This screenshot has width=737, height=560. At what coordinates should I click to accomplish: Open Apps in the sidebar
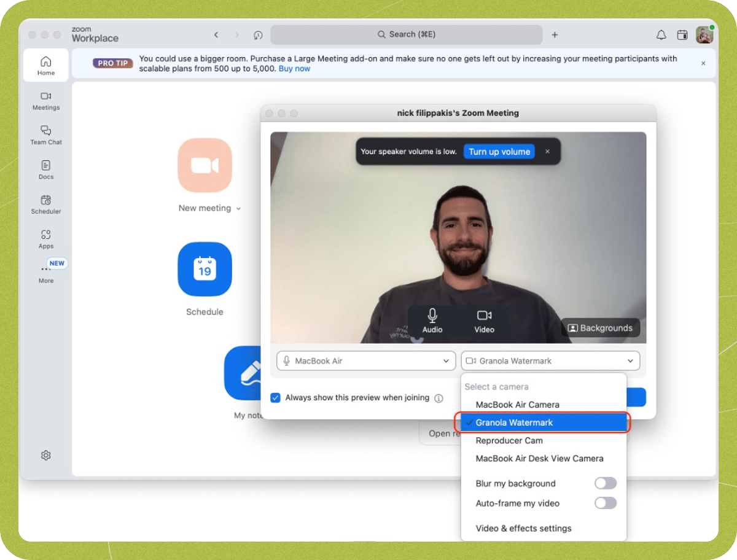click(46, 239)
